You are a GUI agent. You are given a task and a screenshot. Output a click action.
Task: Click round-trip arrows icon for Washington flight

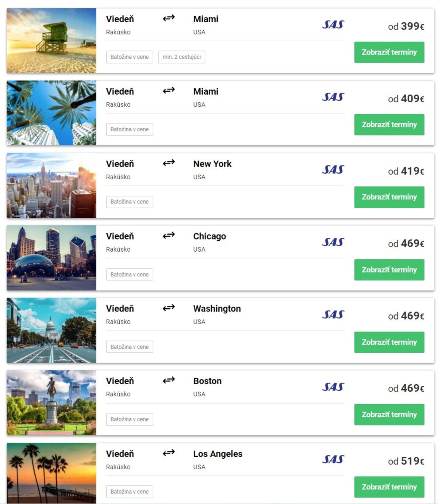coord(169,308)
